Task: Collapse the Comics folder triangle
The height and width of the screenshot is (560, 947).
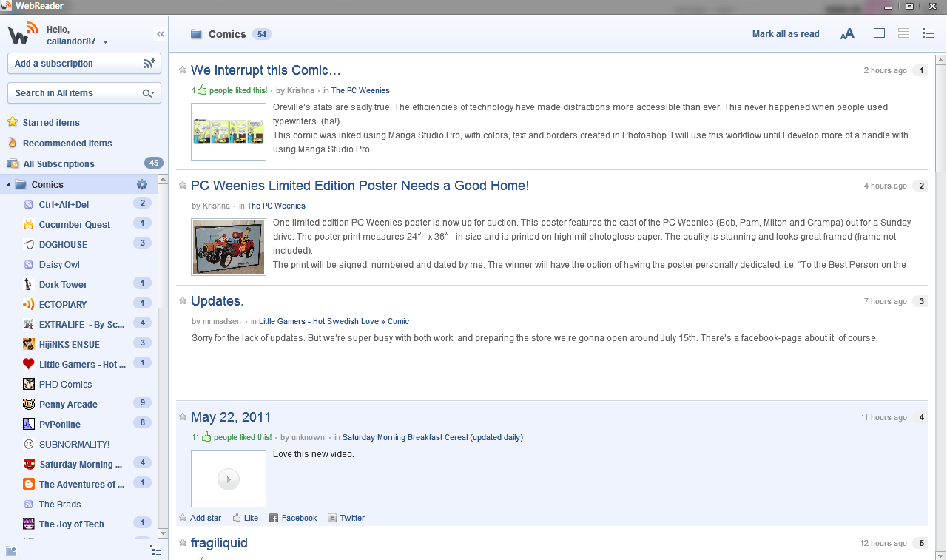Action: (x=7, y=185)
